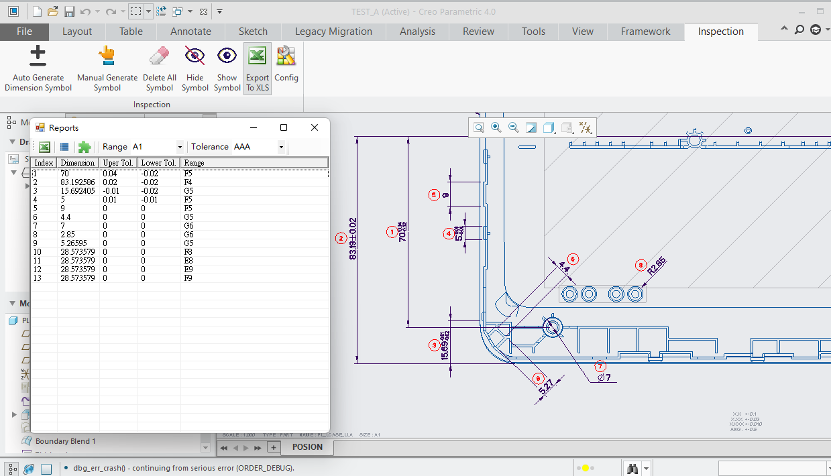Click the Redo arrow
This screenshot has height=476, width=832.
[110, 11]
